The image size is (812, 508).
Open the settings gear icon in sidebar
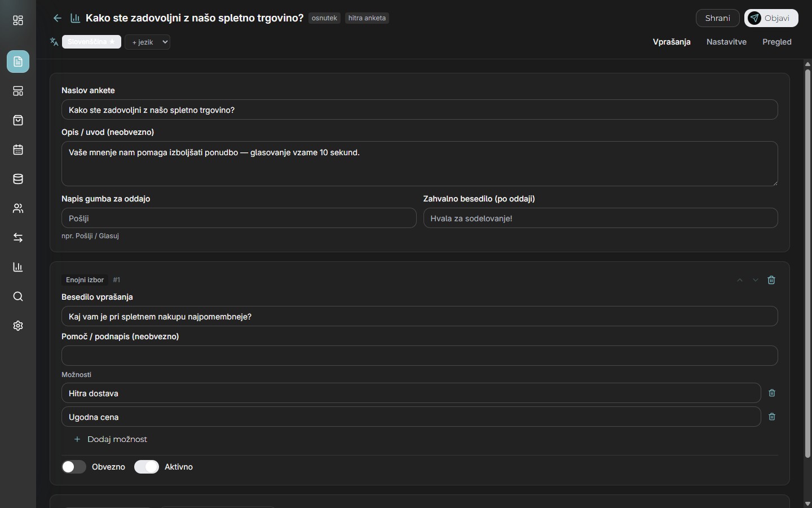tap(18, 326)
